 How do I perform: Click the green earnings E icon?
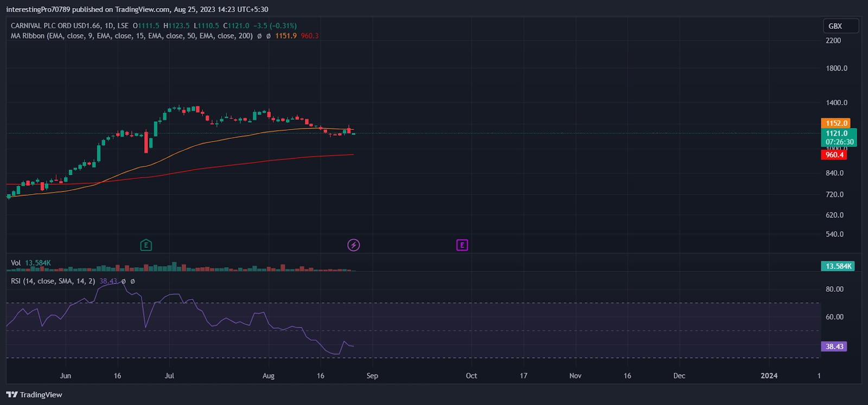pyautogui.click(x=146, y=245)
